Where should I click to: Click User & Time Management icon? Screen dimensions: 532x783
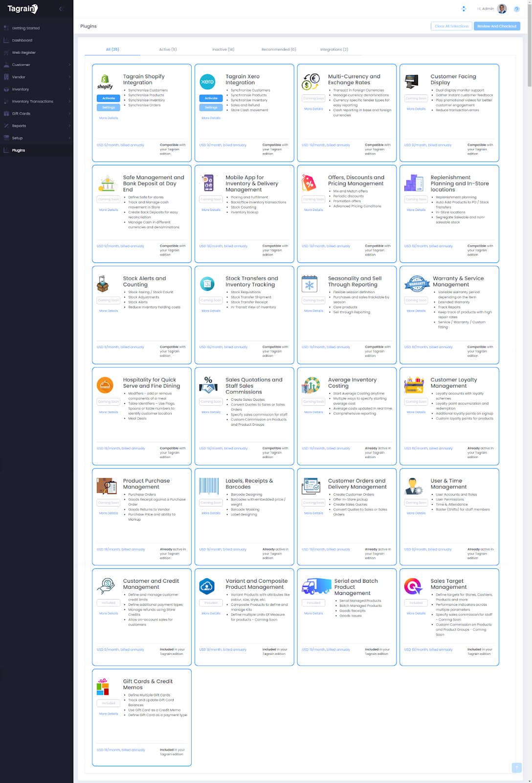click(414, 486)
